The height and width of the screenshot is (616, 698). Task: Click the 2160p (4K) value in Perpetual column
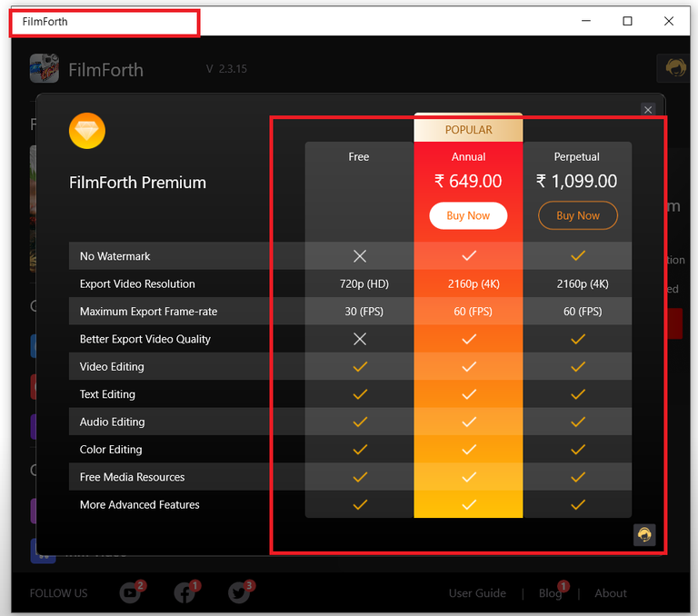tap(583, 284)
